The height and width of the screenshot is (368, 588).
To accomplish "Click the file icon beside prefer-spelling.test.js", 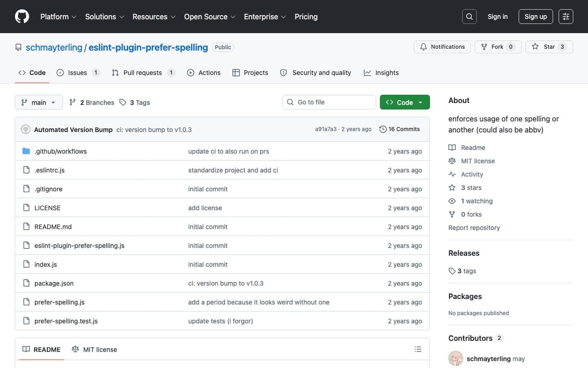I will coord(26,321).
